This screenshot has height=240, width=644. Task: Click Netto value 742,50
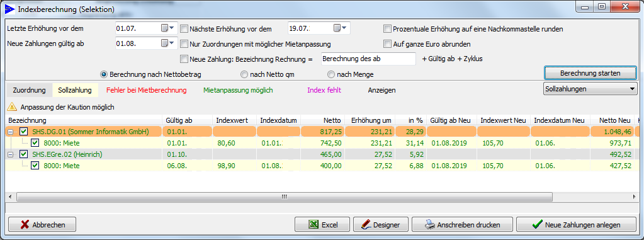pos(331,143)
